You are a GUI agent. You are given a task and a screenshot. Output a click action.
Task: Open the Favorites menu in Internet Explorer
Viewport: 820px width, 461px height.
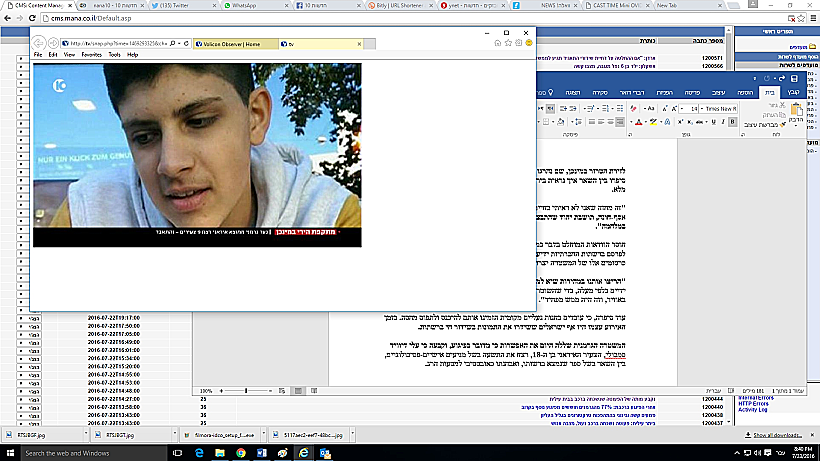92,54
